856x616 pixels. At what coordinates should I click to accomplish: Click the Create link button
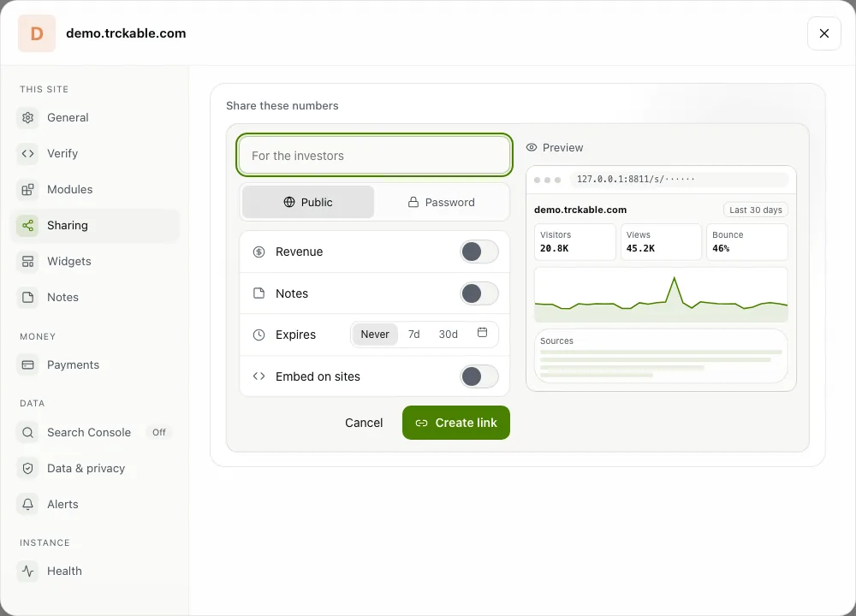pos(456,423)
